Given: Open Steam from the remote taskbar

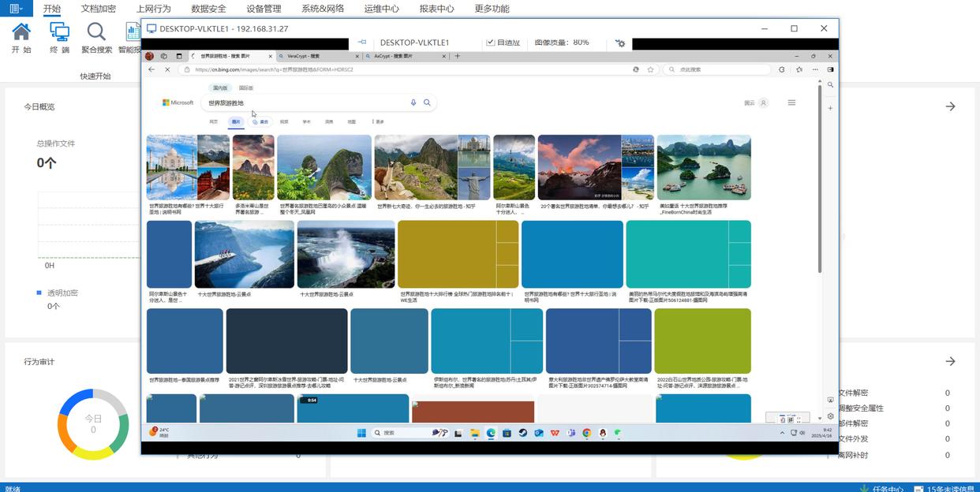Looking at the screenshot, I should point(523,433).
